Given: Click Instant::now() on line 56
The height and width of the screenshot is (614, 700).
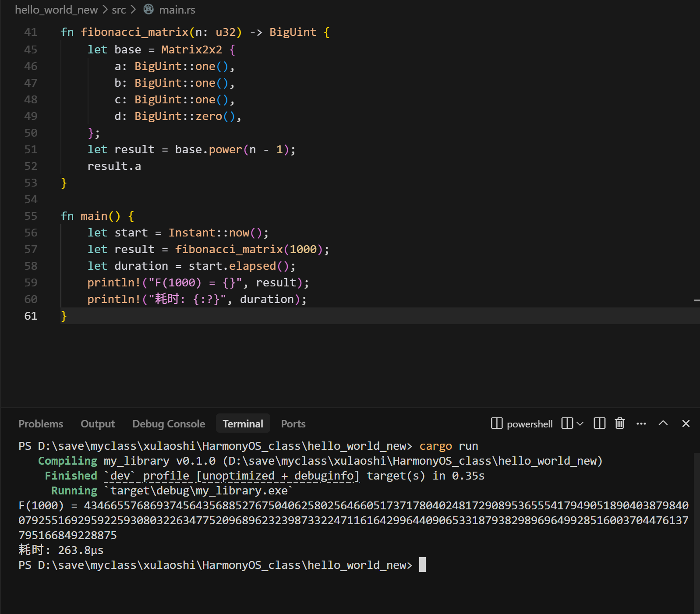Looking at the screenshot, I should tap(216, 233).
